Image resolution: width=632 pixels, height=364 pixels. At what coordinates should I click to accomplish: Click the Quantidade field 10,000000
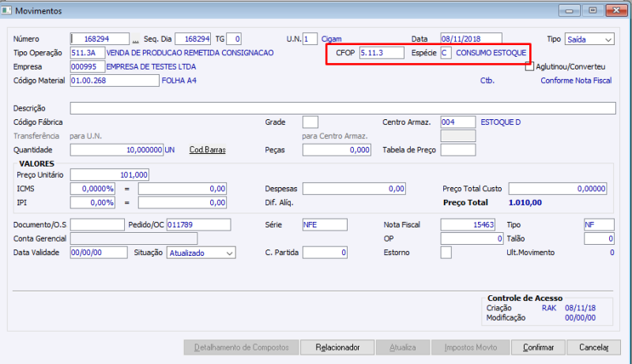click(117, 150)
